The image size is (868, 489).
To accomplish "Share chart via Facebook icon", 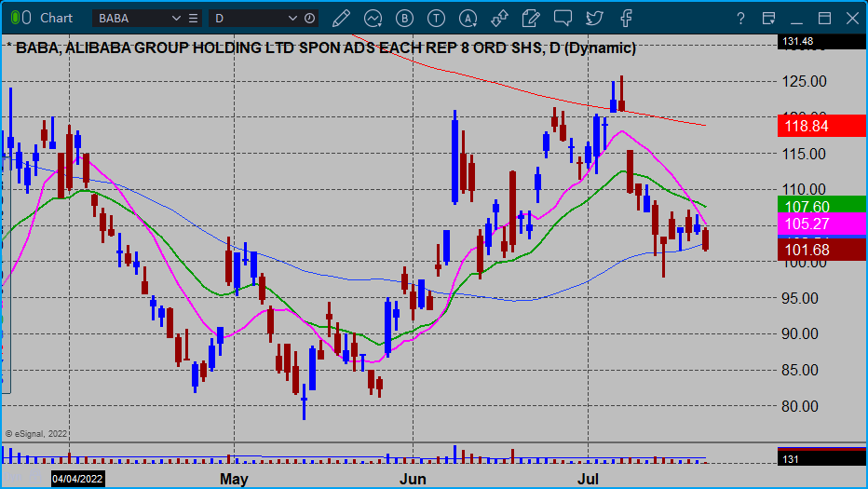I will click(626, 19).
